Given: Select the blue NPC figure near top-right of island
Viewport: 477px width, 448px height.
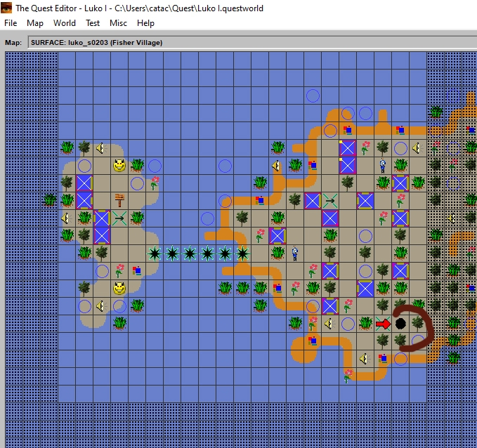Looking at the screenshot, I should tap(383, 166).
